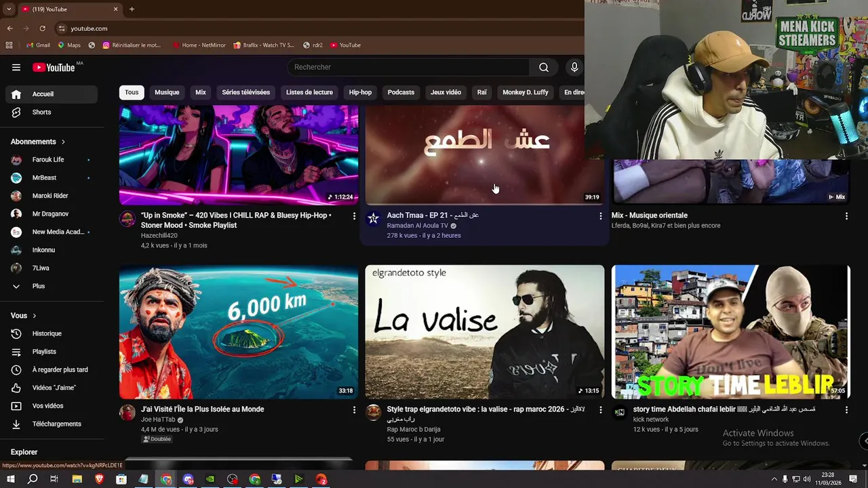View site information icon in address bar
Viewport: 868px width, 488px height.
tap(62, 28)
